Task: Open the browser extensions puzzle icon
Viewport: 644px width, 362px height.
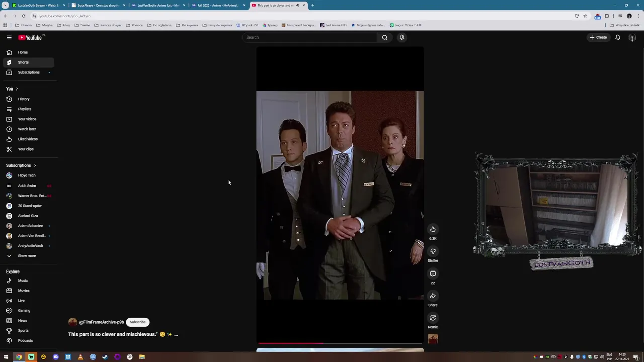Action: [607, 16]
